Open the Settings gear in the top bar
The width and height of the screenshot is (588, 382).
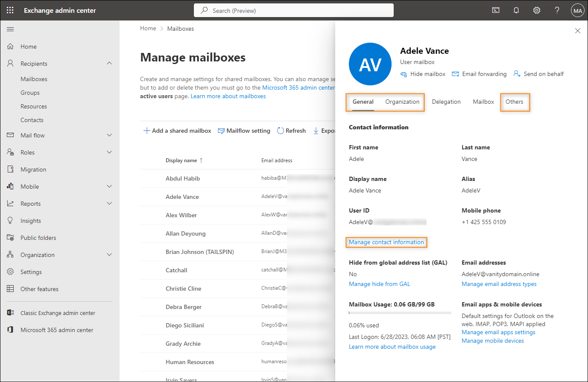pos(536,10)
